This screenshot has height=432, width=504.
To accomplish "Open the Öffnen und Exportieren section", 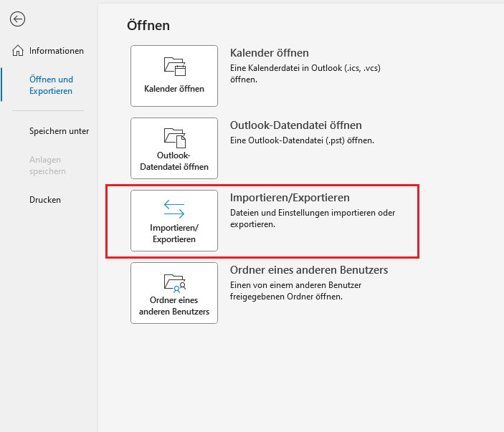I will 51,85.
